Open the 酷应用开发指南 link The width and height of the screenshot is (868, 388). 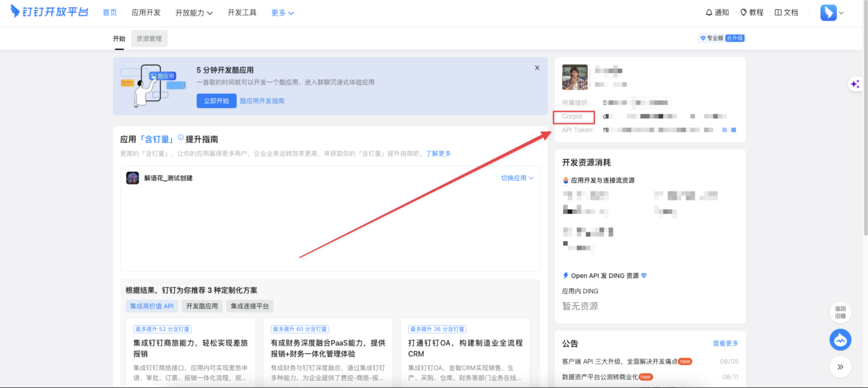262,101
